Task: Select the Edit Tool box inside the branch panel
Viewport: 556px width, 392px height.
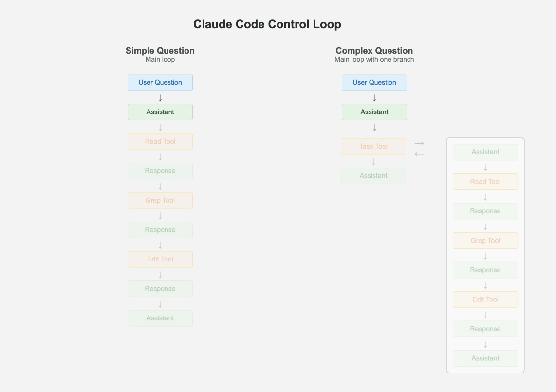Action: [x=485, y=299]
